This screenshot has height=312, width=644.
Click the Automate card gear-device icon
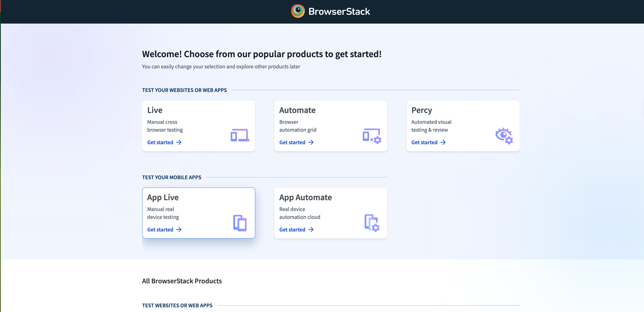372,136
